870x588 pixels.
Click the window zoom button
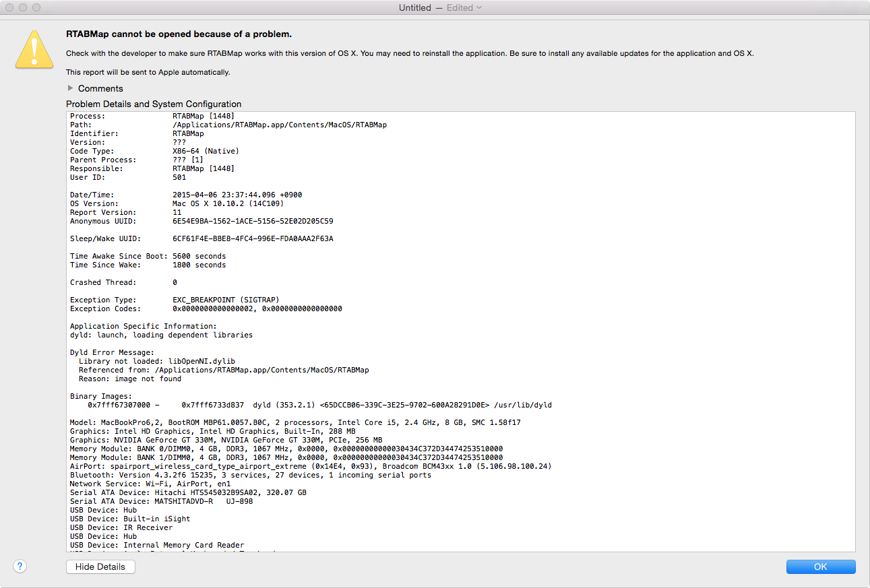(36, 7)
